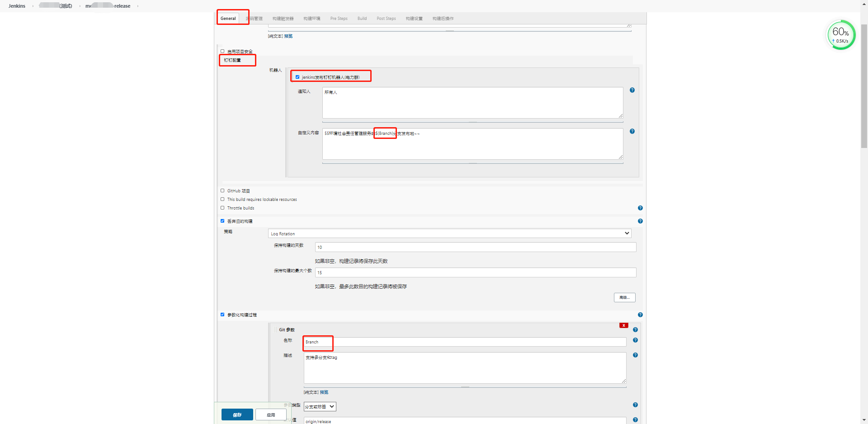Click into 通知人 textarea
Viewport: 868px width, 424px height.
[473, 103]
